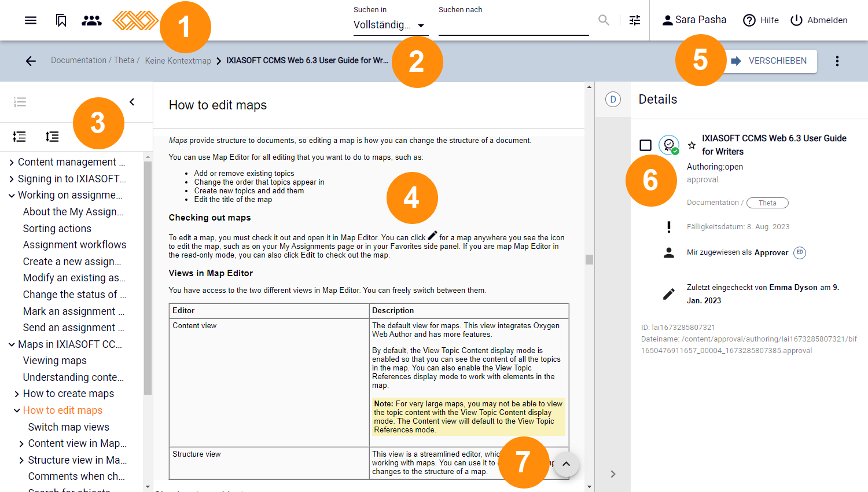Click the Theta version tag
The image size is (868, 492).
pyautogui.click(x=767, y=203)
